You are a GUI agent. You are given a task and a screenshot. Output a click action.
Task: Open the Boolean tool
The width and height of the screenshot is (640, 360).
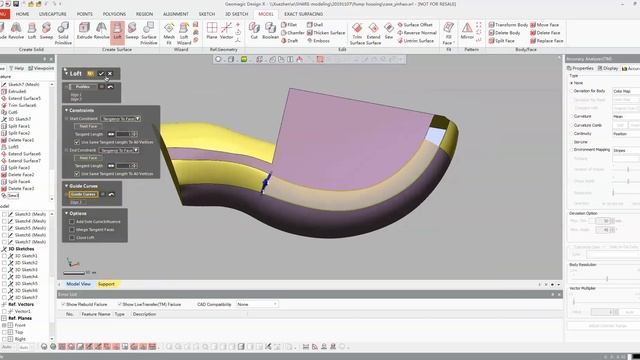coord(270,31)
